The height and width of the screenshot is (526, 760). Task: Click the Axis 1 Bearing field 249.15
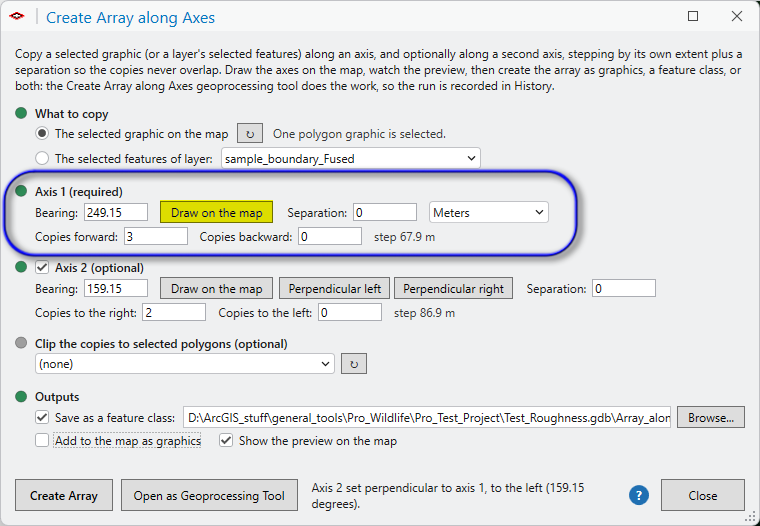coord(116,212)
